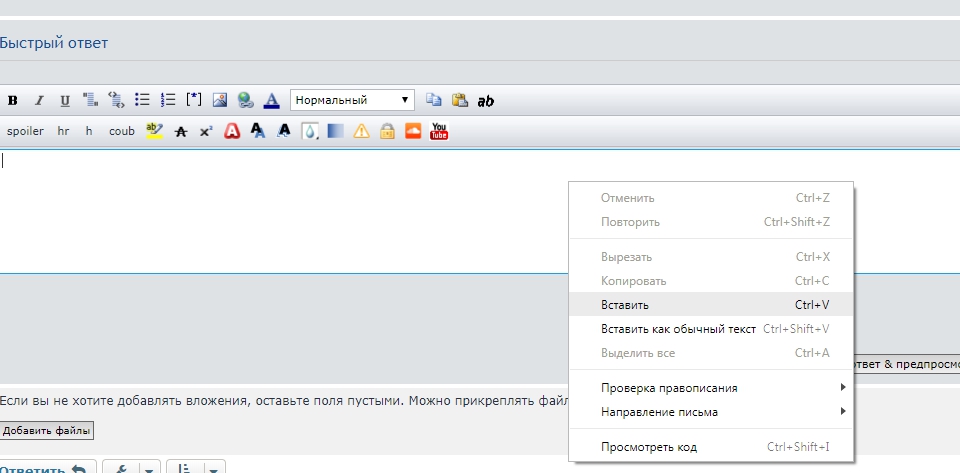This screenshot has width=960, height=473.
Task: Insert a bulleted list
Action: click(x=142, y=100)
